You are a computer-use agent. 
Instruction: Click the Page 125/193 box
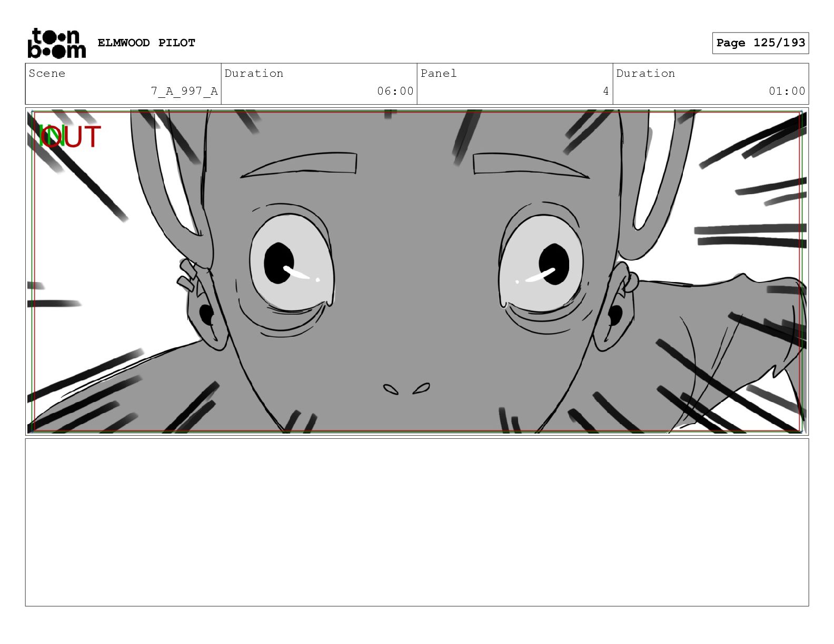pos(760,43)
